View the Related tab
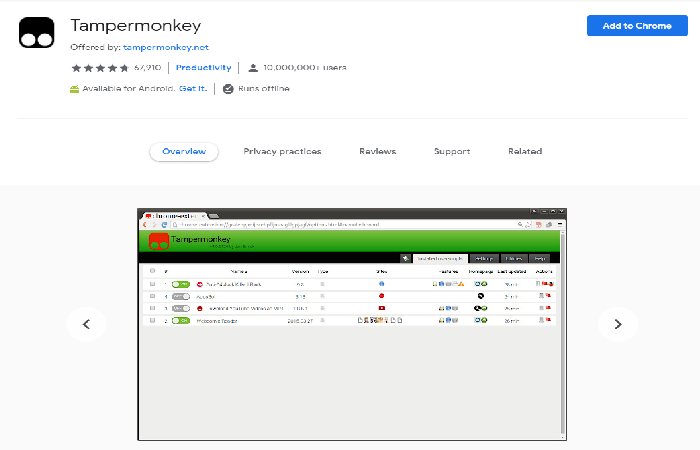 click(525, 151)
